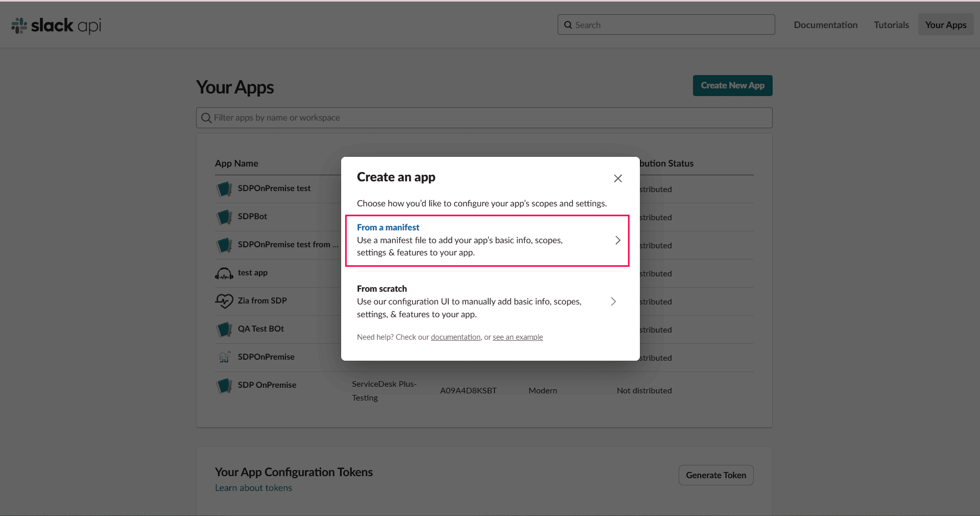
Task: Click the SDPOnPremise test app icon
Action: pos(224,189)
